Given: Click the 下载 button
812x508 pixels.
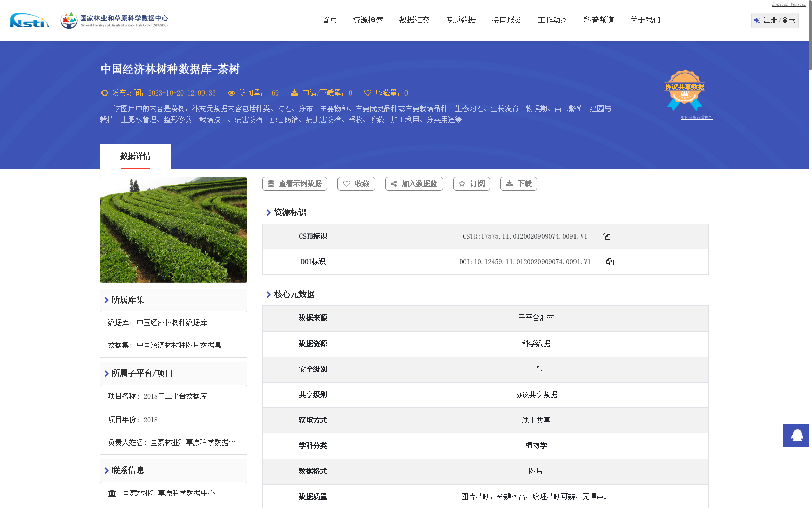Looking at the screenshot, I should point(519,184).
